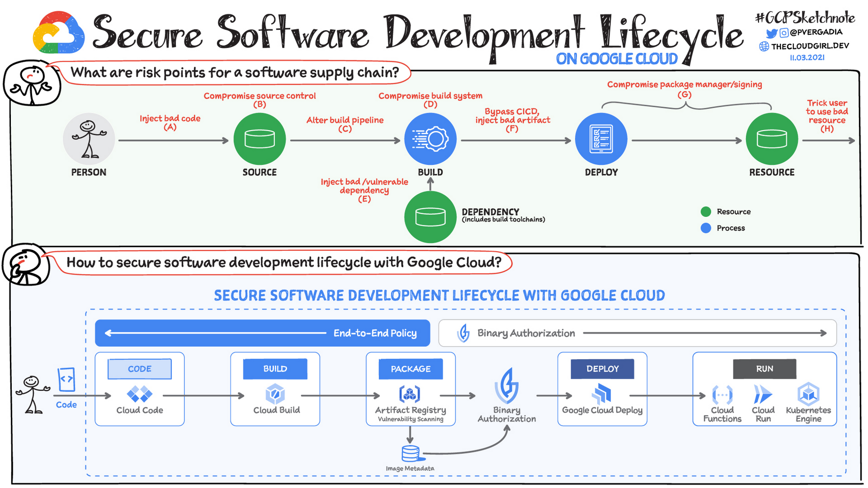The height and width of the screenshot is (488, 868).
Task: Open the @PVERGADIA handle link
Action: point(816,32)
